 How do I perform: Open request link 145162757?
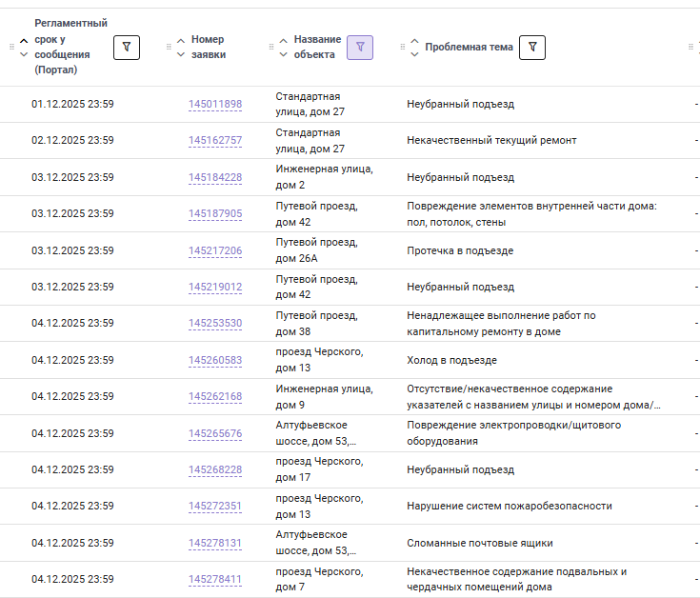(x=215, y=140)
